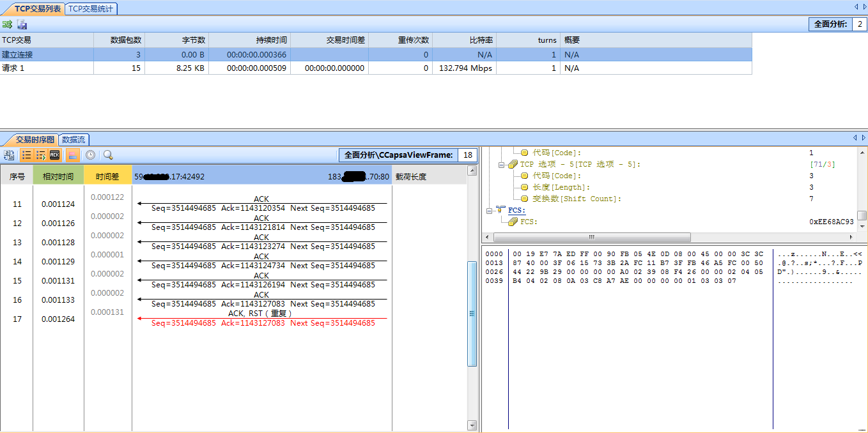This screenshot has height=433, width=868.
Task: Toggle the bulleted list view button
Action: pos(27,155)
